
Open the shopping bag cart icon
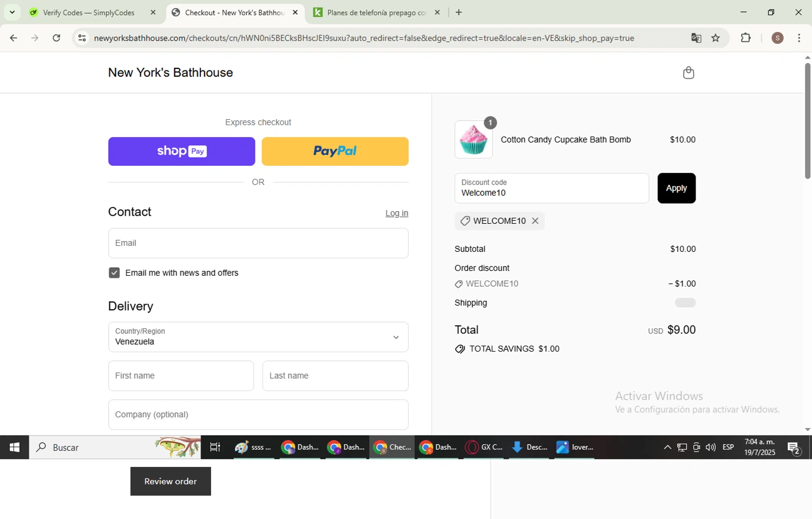tap(688, 73)
